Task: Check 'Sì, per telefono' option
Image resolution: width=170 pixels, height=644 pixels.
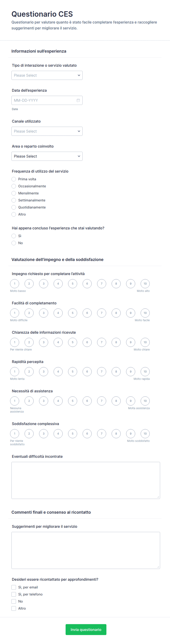Action: [14, 594]
